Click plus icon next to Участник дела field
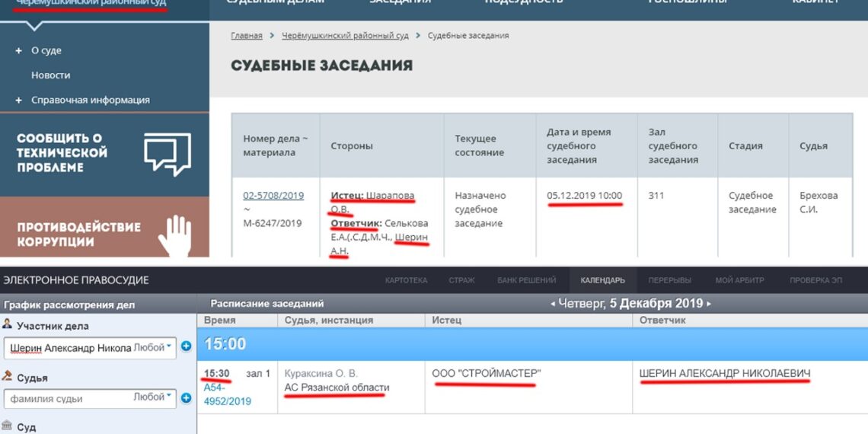Image resolution: width=868 pixels, height=434 pixels. click(x=186, y=347)
